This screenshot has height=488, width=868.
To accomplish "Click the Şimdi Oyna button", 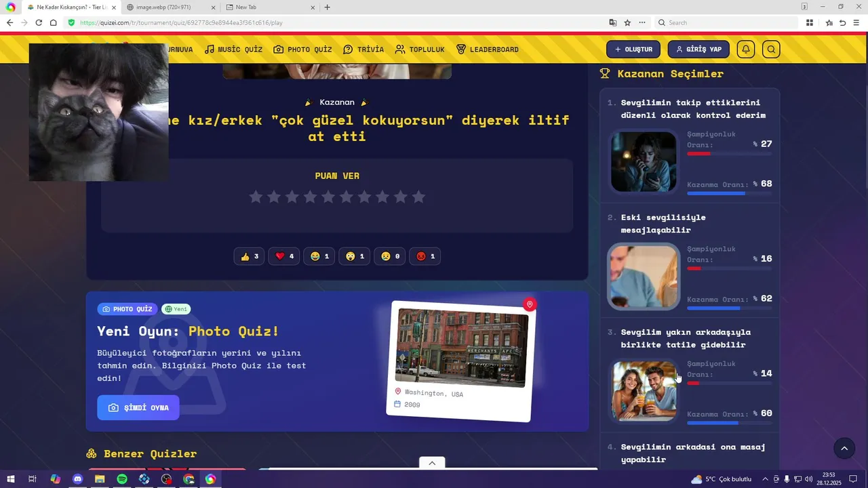I will point(138,407).
